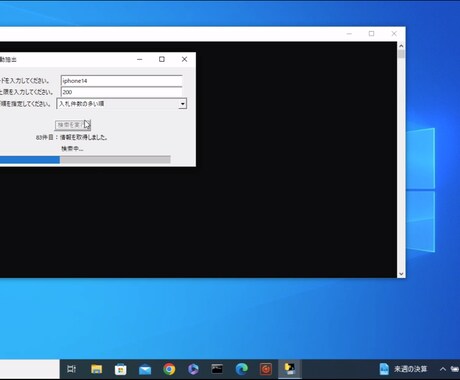Click the keyword field containing iphone14
The height and width of the screenshot is (380, 460).
(122, 81)
